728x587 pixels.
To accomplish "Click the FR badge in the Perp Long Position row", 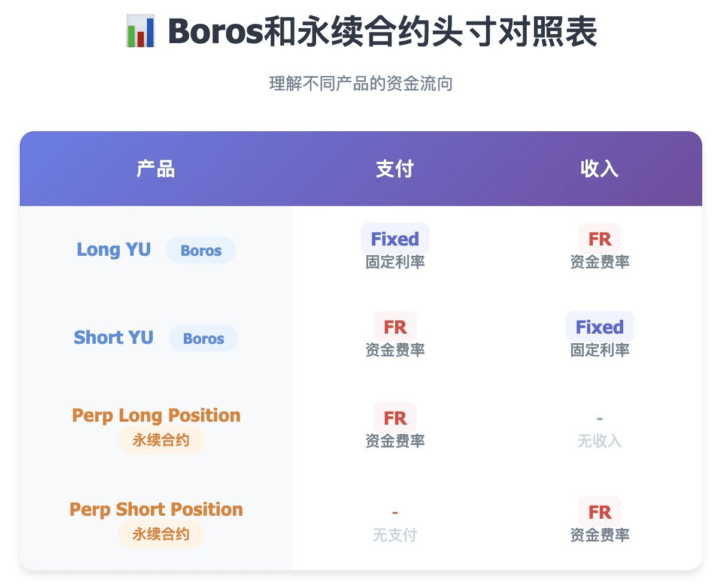I will [395, 417].
